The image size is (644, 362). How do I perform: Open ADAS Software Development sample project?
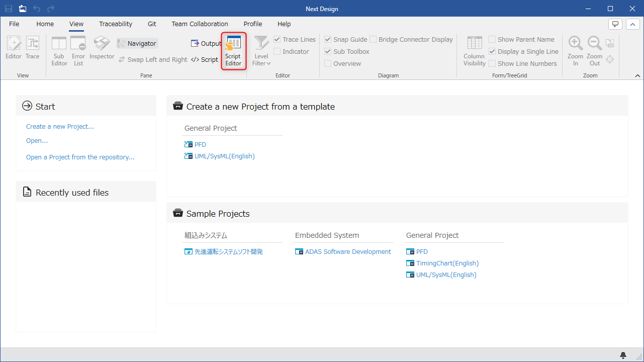(x=343, y=252)
